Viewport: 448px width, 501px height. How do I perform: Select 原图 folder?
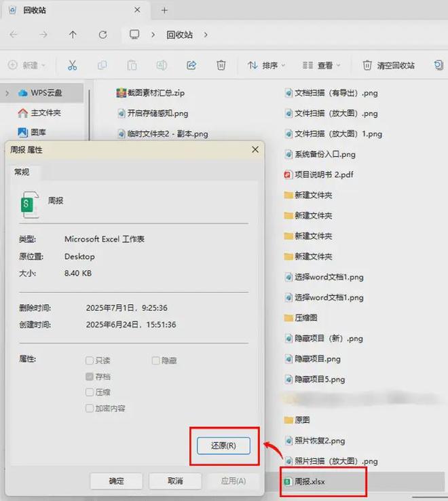point(297,420)
